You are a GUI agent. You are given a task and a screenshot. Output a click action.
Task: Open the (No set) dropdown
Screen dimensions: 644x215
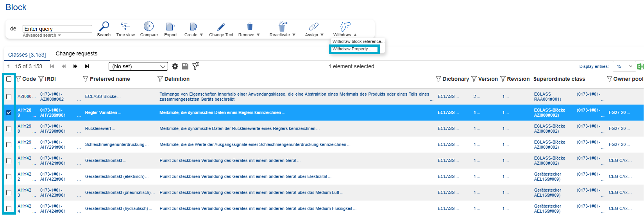[138, 66]
